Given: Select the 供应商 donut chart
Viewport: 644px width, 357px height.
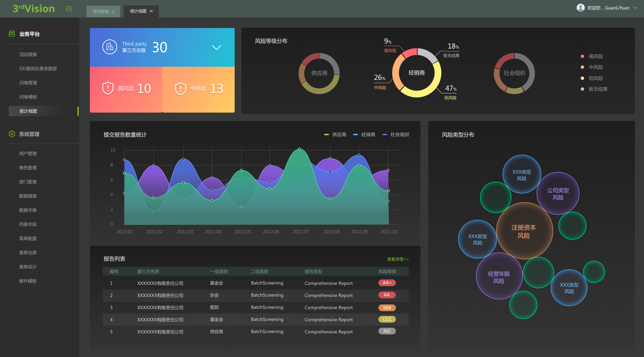Looking at the screenshot, I should [x=319, y=73].
